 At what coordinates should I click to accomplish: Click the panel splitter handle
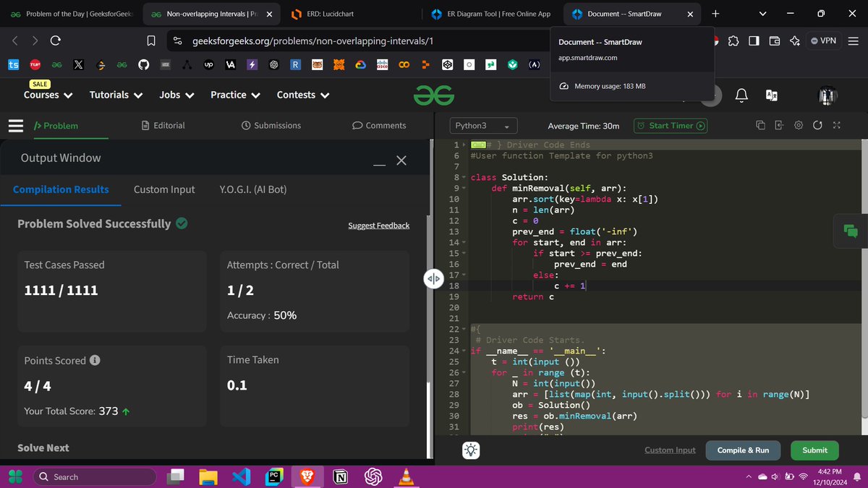(x=433, y=279)
